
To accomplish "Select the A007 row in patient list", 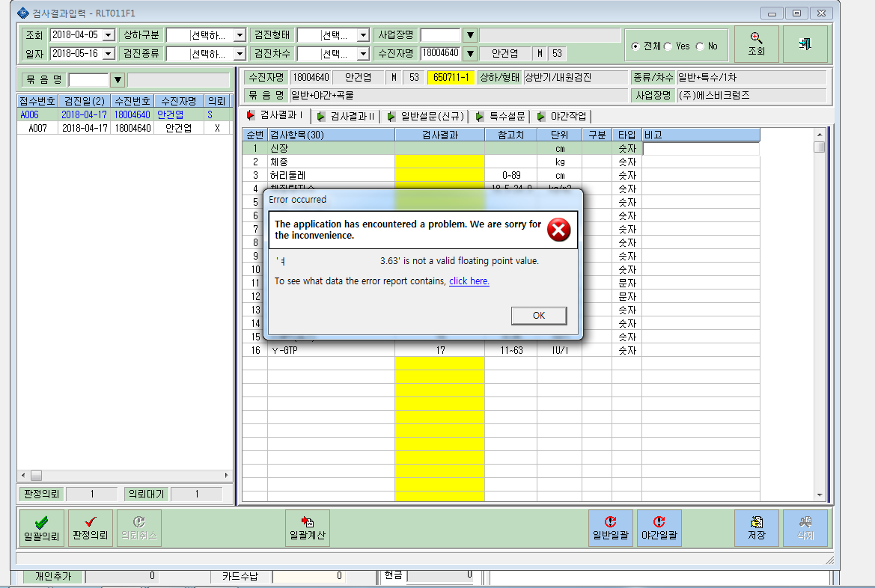I will tap(124, 128).
